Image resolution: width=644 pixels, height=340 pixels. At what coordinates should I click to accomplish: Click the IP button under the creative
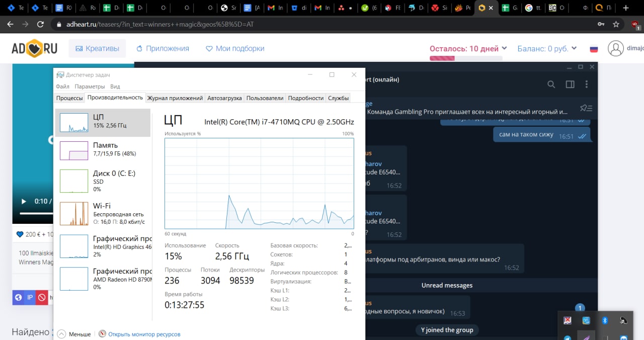click(x=30, y=298)
